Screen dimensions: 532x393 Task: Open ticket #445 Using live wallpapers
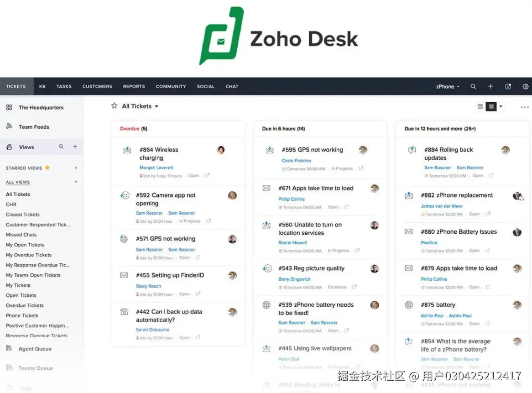pyautogui.click(x=315, y=348)
